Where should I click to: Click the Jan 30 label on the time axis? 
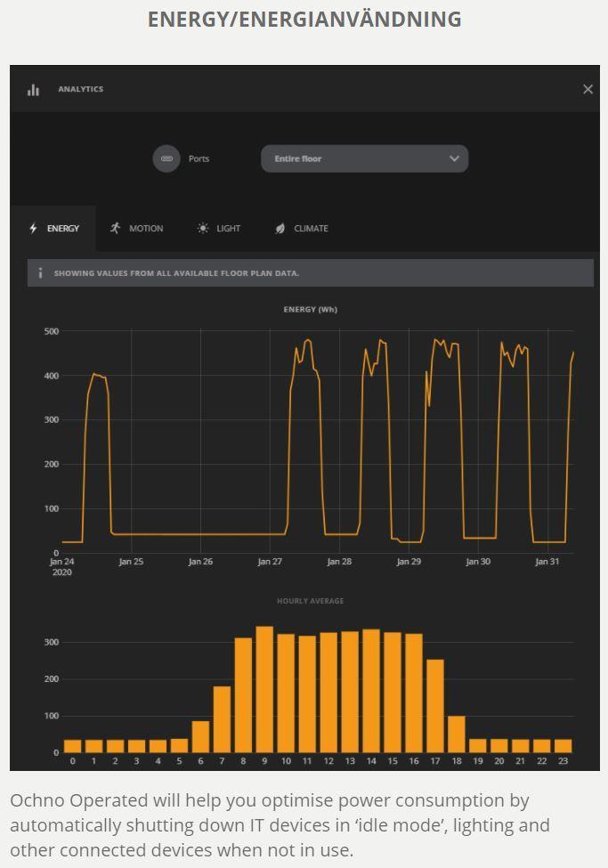tap(478, 562)
